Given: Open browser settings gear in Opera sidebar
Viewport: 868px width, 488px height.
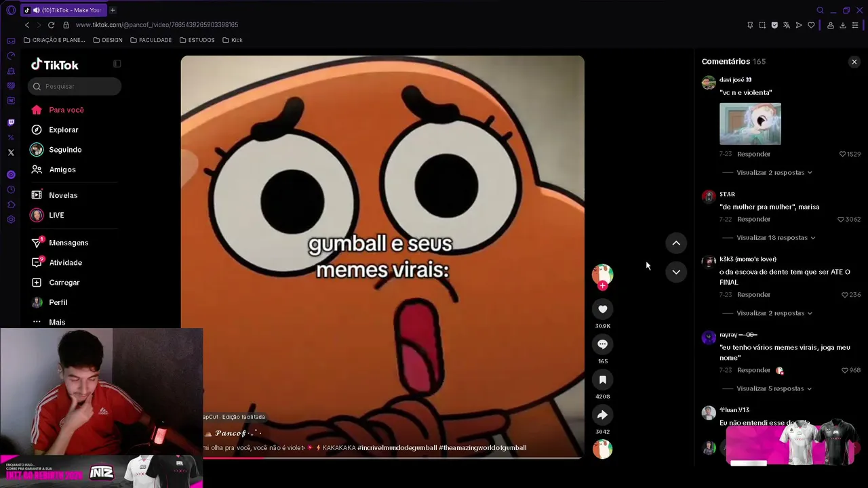Looking at the screenshot, I should click(x=11, y=220).
